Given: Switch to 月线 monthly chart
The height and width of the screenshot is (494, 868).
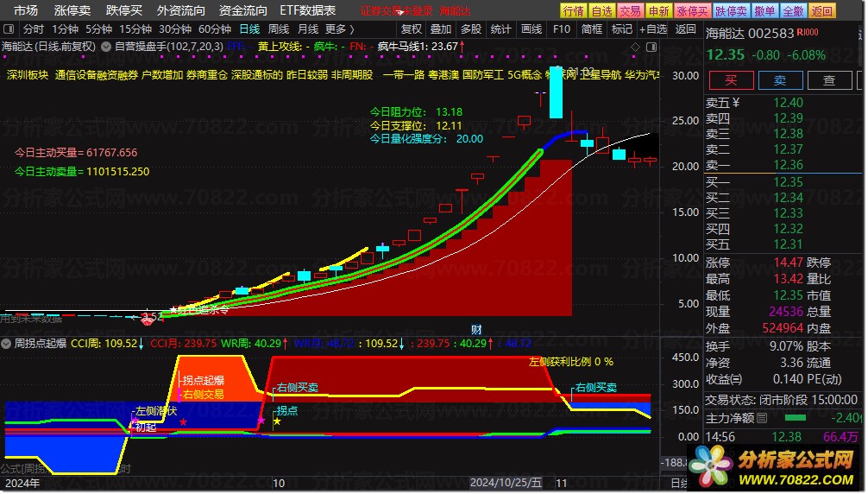Looking at the screenshot, I should (x=308, y=28).
